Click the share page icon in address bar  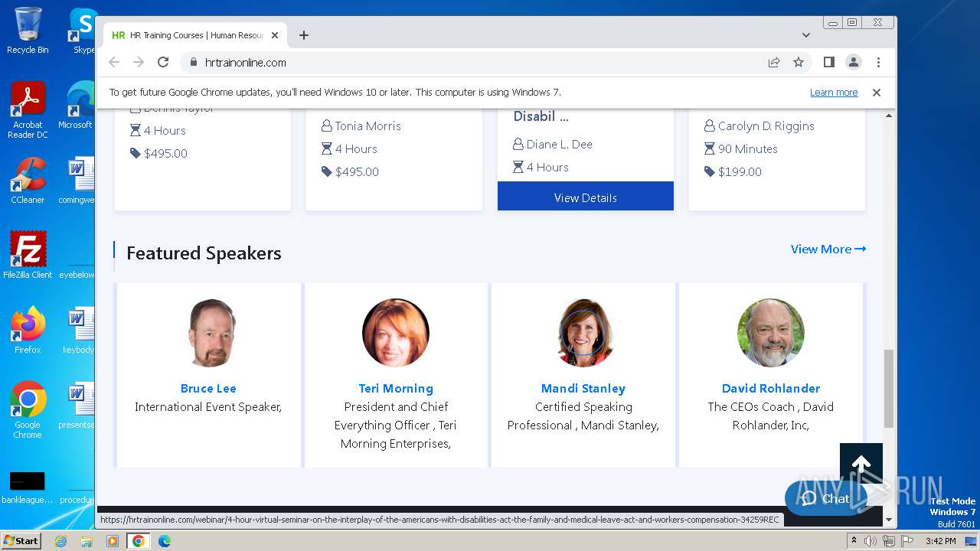click(x=774, y=63)
